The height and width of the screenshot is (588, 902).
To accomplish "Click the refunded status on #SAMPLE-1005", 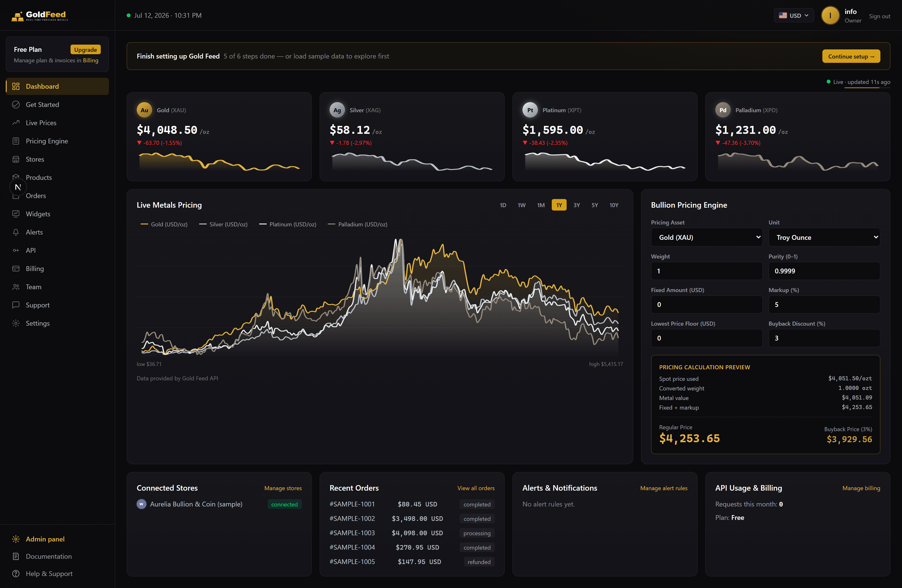I will pyautogui.click(x=479, y=562).
